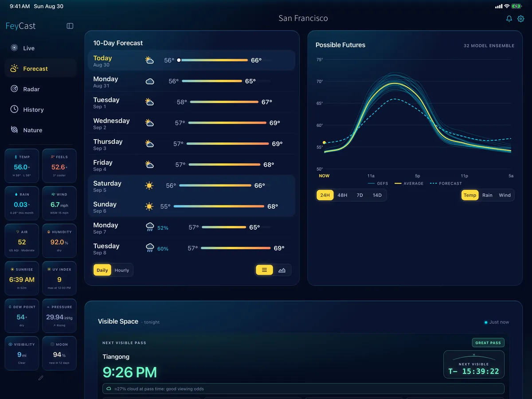
Task: Click the Next Visible countdown box
Action: [x=474, y=364]
